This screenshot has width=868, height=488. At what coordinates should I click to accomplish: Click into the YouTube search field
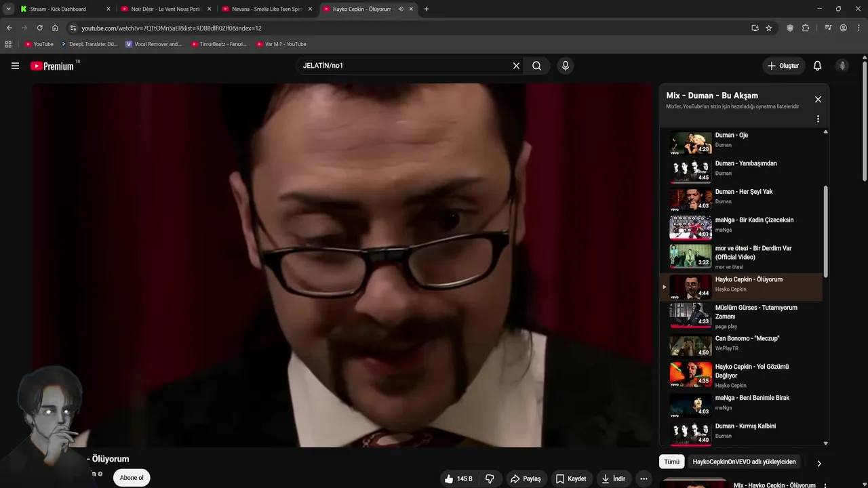[x=403, y=66]
